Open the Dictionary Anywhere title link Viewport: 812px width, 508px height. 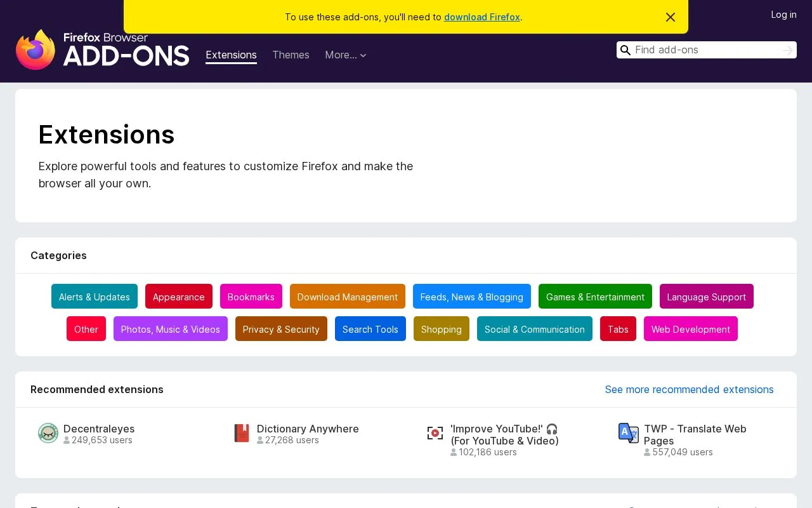[308, 429]
